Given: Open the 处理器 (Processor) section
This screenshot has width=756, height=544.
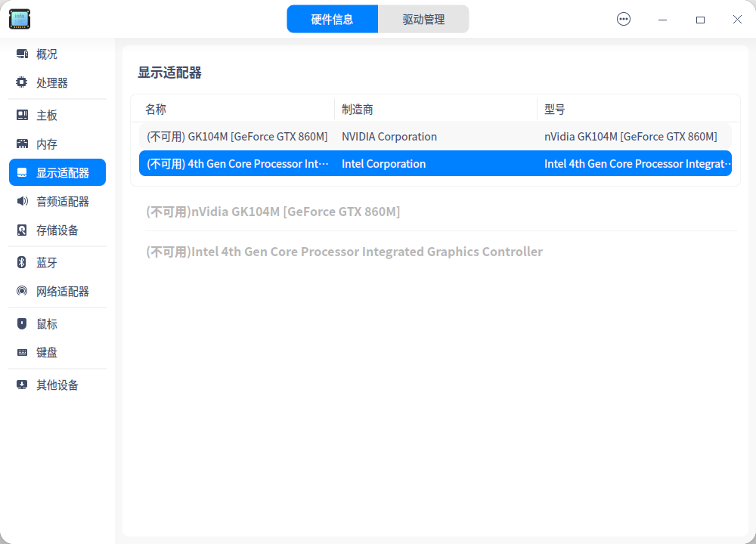Looking at the screenshot, I should click(45, 82).
